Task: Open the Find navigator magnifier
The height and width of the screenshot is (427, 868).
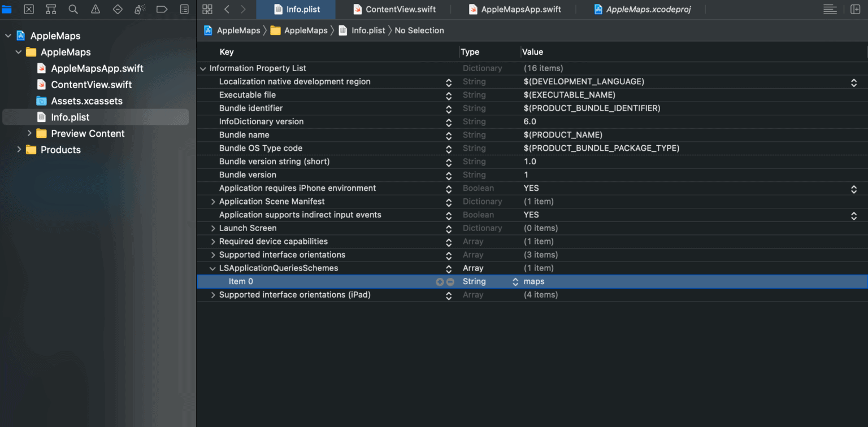Action: click(x=73, y=9)
